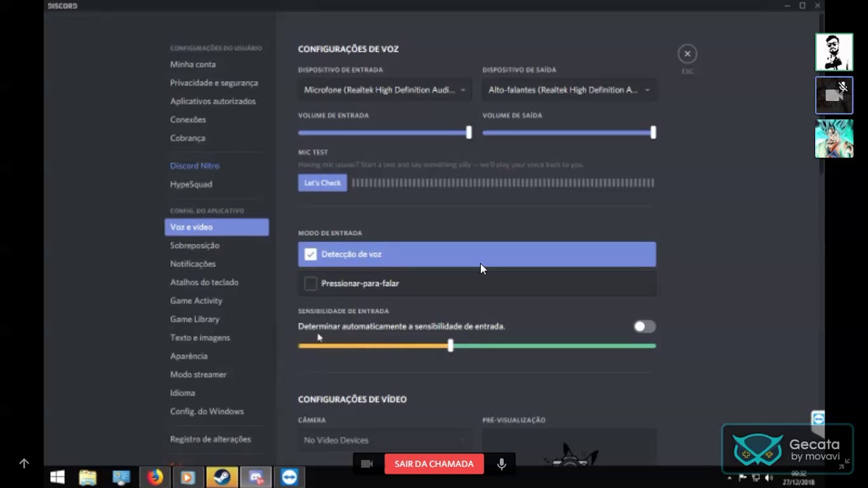Click the output volume slider handle
This screenshot has height=488, width=868.
[653, 133]
